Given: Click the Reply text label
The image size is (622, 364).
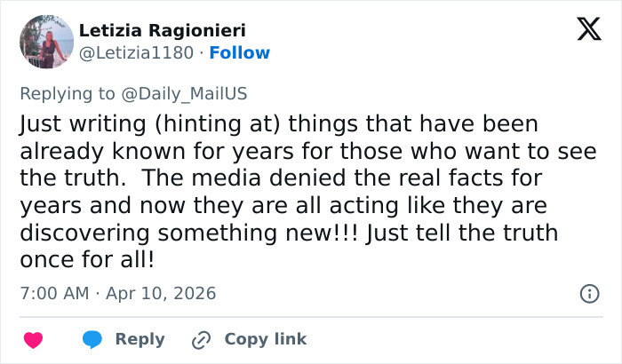Looking at the screenshot, I should tap(140, 339).
